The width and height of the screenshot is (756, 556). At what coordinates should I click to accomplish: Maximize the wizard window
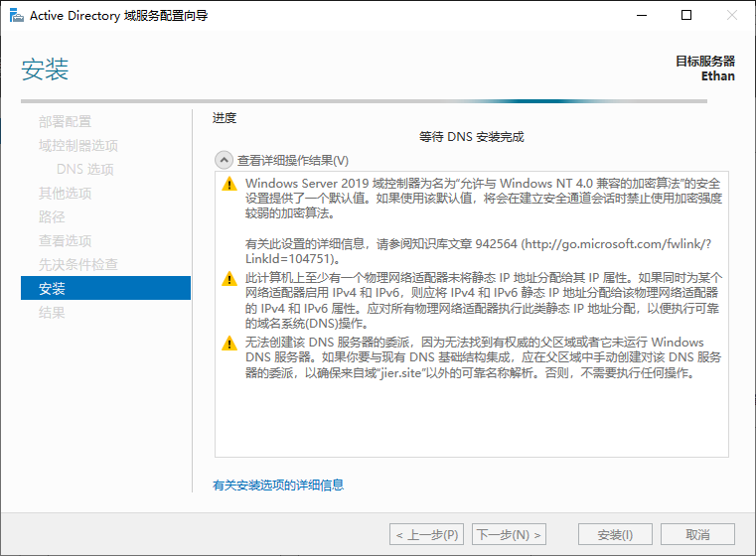[x=686, y=16]
